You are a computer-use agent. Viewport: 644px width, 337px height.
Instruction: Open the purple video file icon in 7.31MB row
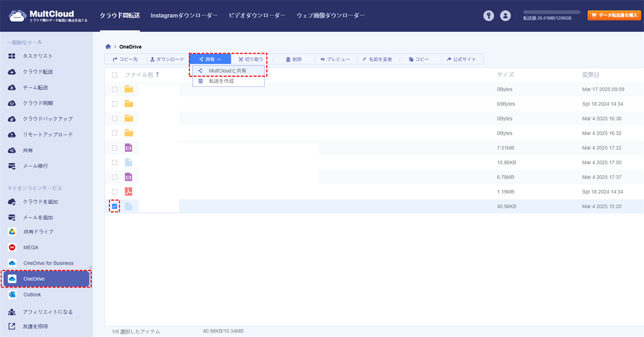[129, 148]
